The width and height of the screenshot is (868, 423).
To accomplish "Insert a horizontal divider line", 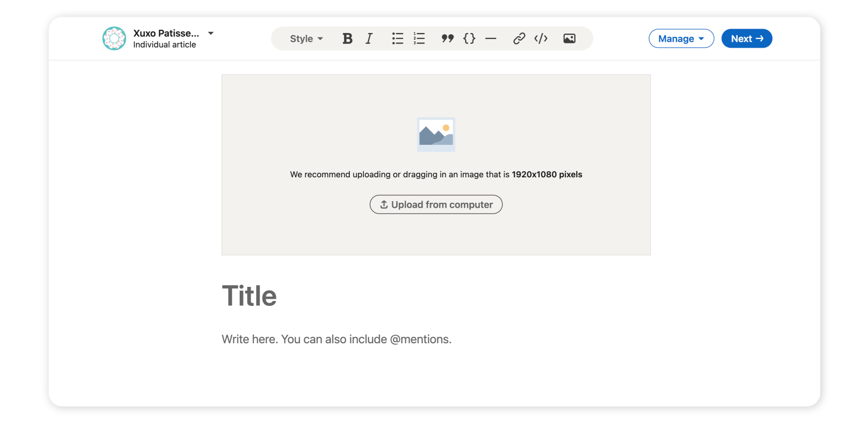I will tap(491, 39).
